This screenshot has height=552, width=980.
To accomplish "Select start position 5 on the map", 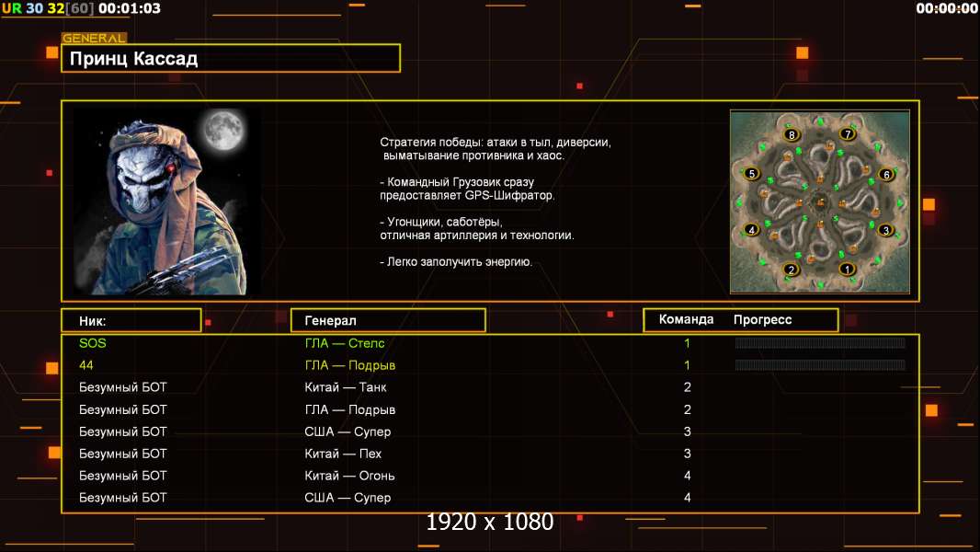I will click(x=752, y=174).
